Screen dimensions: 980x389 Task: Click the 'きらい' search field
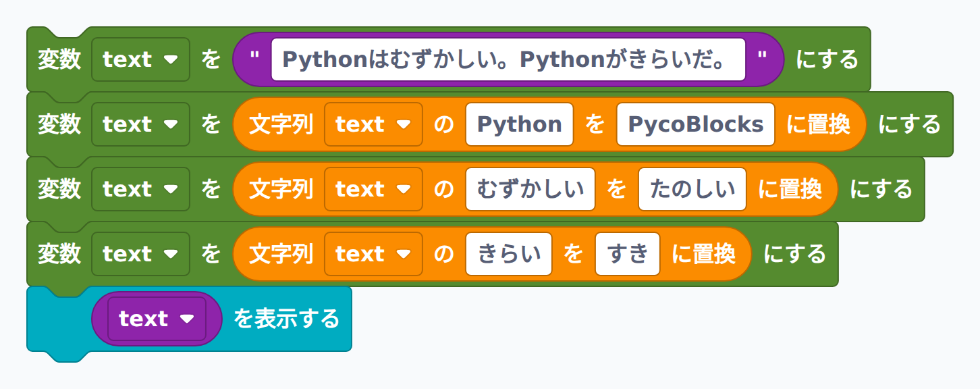[509, 254]
